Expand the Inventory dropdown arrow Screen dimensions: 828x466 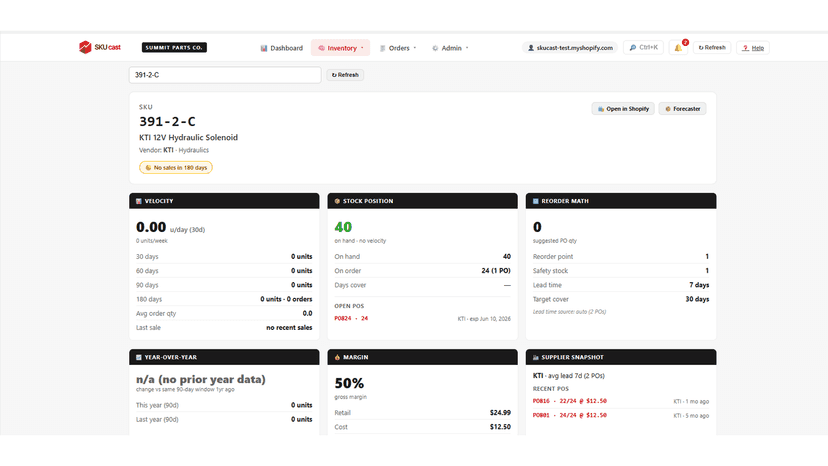362,48
